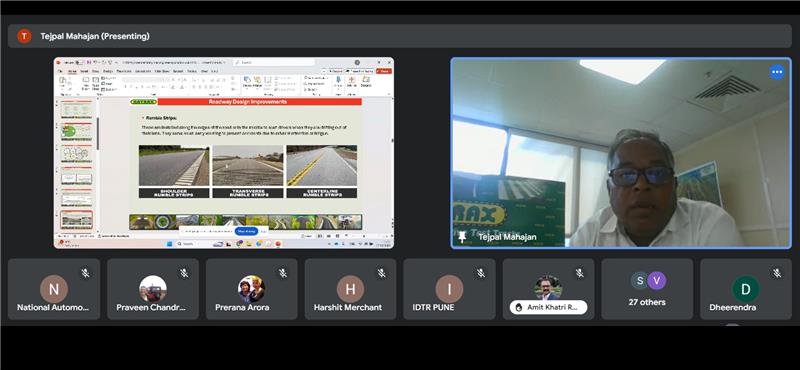Viewport: 800px width, 370px height.
Task: Click the Windows Start button in the shared taskbar
Action: pos(169,244)
